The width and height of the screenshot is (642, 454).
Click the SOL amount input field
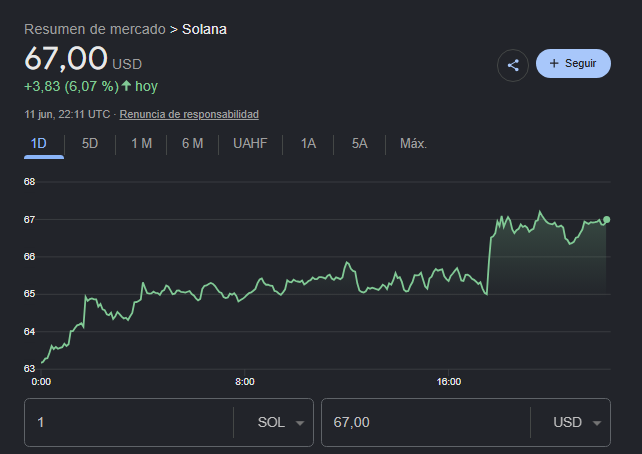(x=129, y=422)
